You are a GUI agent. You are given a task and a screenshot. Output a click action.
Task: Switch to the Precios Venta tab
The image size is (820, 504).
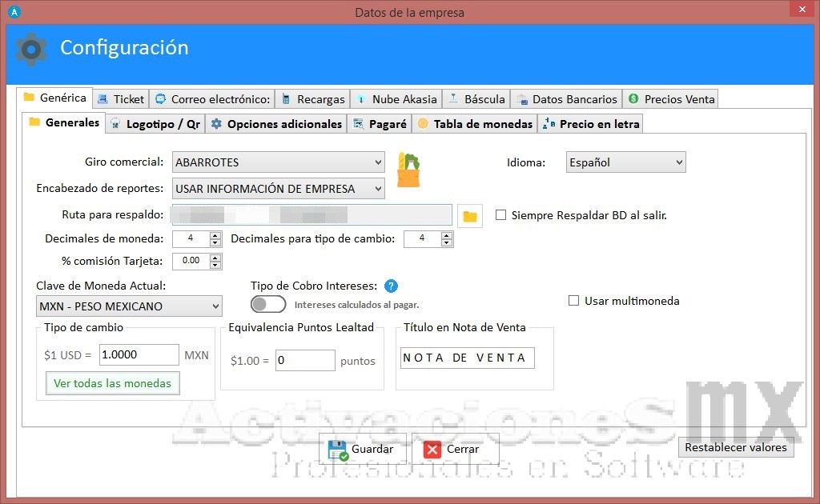670,99
